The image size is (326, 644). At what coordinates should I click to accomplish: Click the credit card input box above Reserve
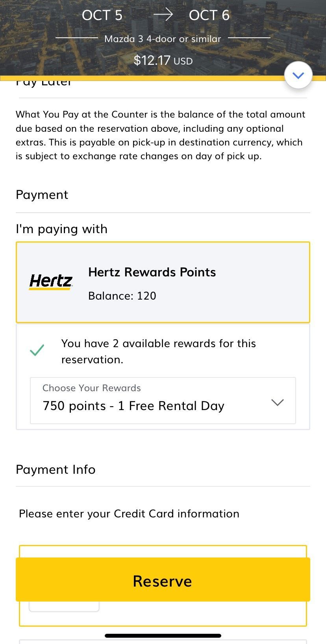163,552
